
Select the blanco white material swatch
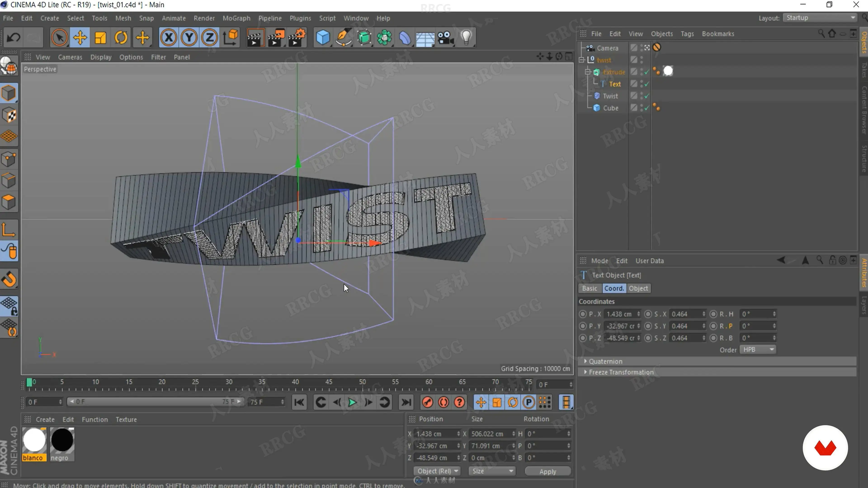click(x=34, y=440)
